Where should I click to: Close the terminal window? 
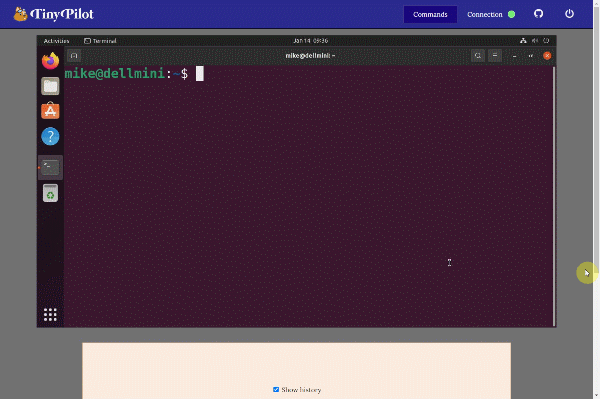pyautogui.click(x=547, y=56)
